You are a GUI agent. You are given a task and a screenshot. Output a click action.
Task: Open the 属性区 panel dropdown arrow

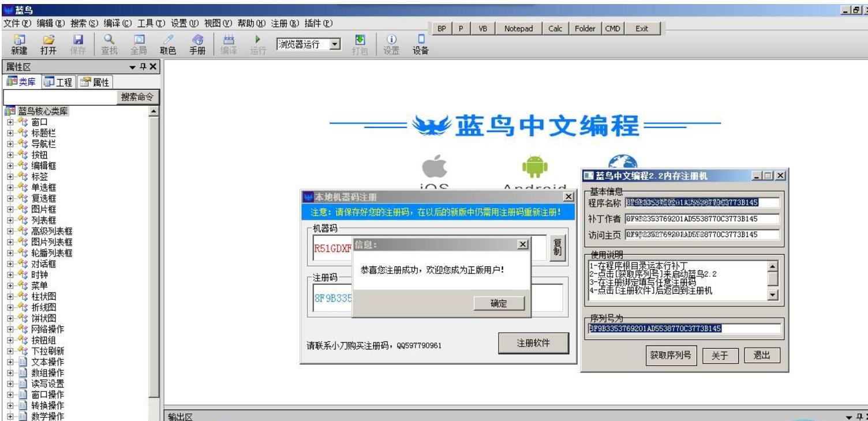click(x=133, y=67)
